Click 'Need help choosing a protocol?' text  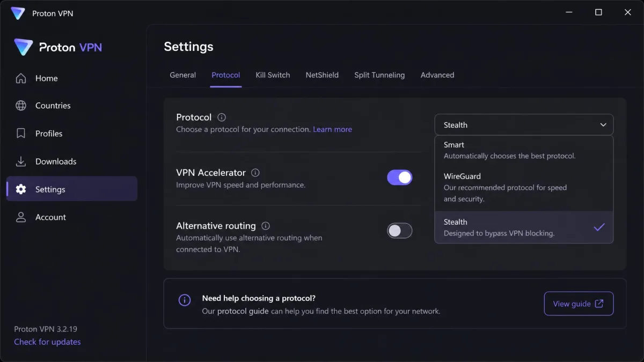click(x=259, y=298)
